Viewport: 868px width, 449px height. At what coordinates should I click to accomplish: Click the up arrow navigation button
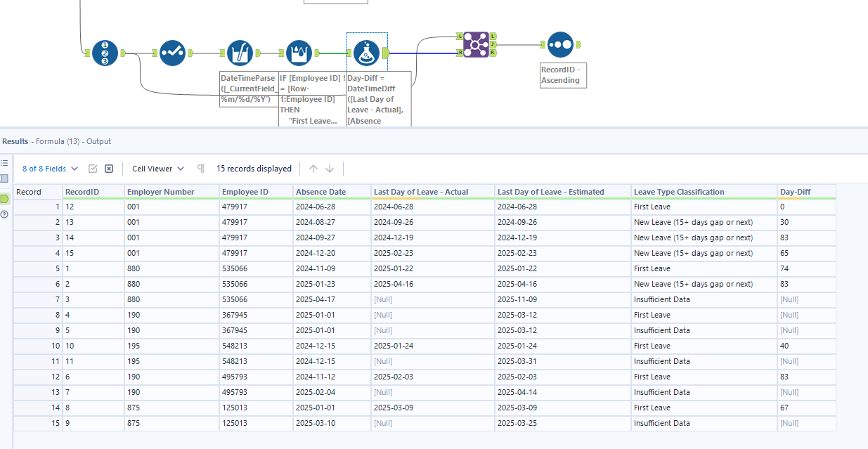pos(314,169)
